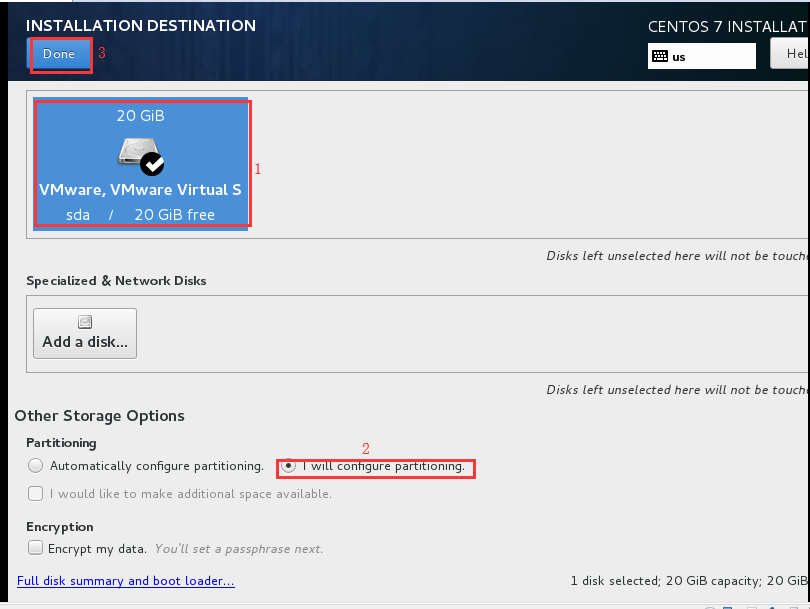This screenshot has width=810, height=609.
Task: Click the INSTALLATION DESTINATION title
Action: pos(141,25)
